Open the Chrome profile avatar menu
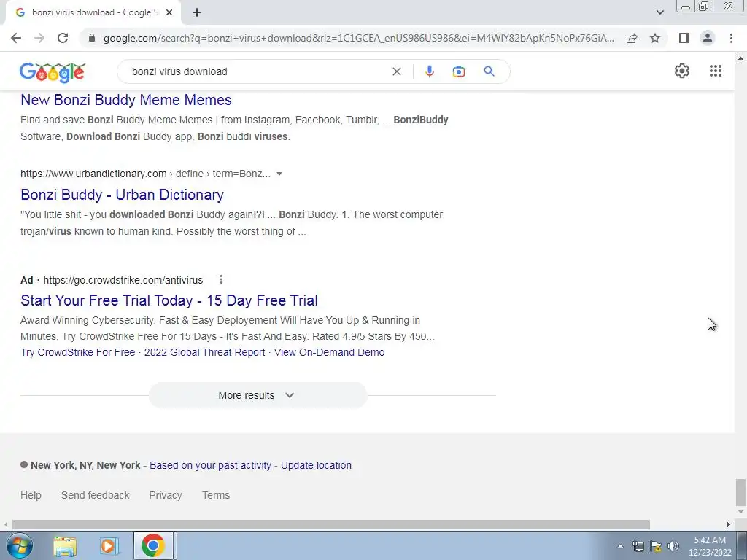The height and width of the screenshot is (560, 747). click(x=708, y=38)
